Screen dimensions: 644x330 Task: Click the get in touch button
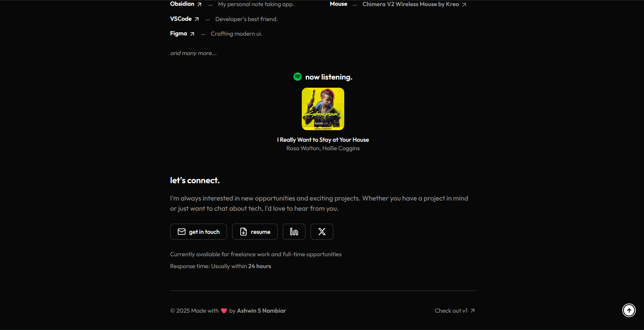pos(198,232)
